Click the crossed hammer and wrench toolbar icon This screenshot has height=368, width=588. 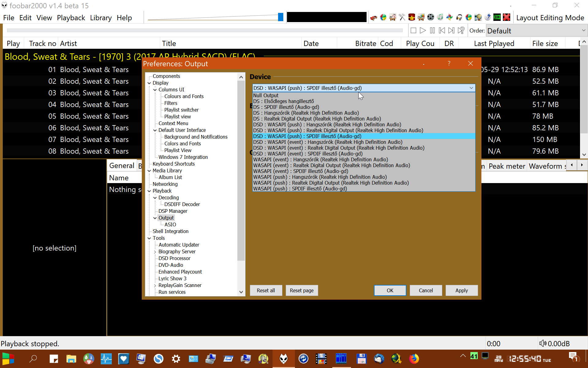[402, 17]
